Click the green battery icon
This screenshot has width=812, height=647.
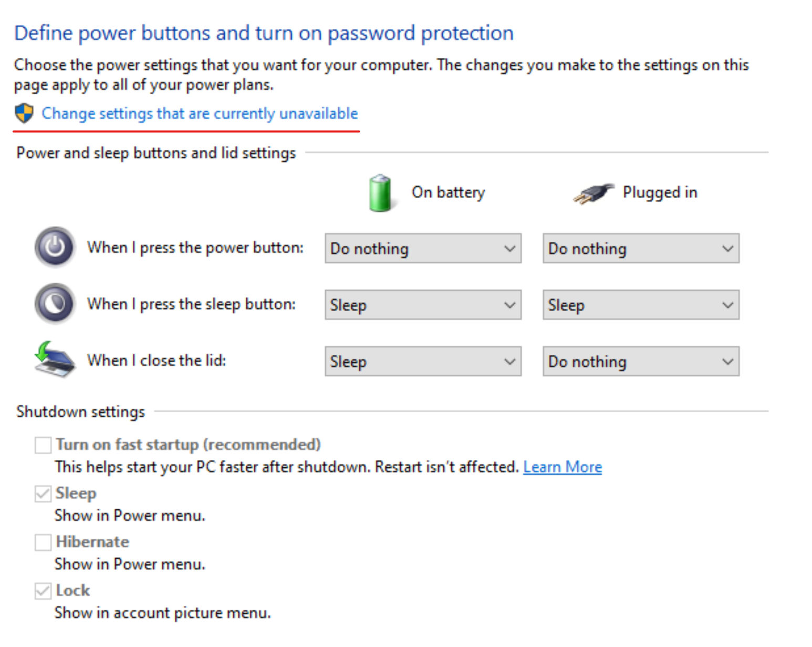click(379, 193)
